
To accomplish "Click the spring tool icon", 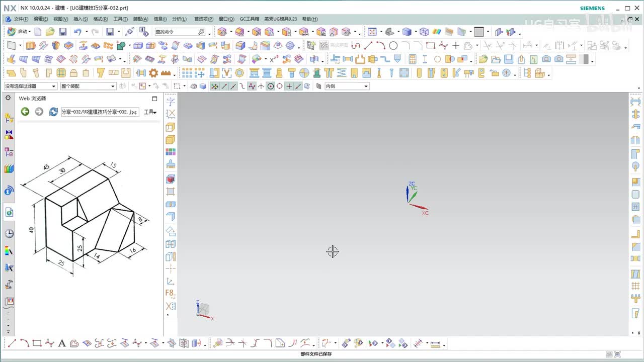I will tap(342, 73).
